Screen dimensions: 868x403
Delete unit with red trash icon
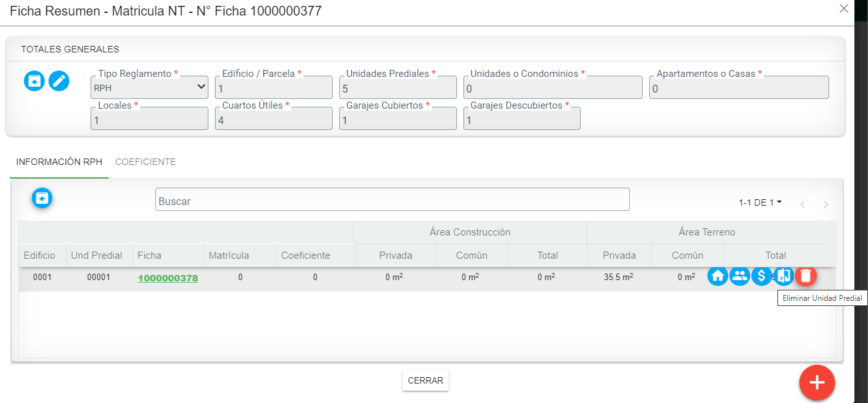coord(806,276)
